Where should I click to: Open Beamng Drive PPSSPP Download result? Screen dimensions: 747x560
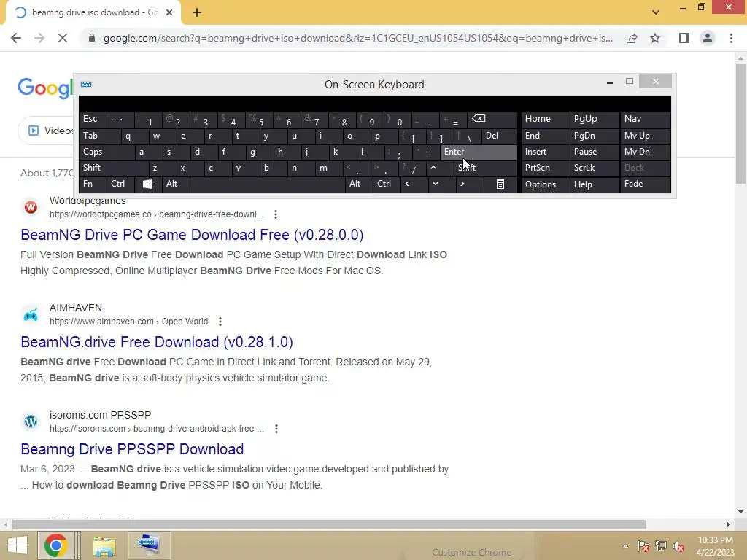click(133, 449)
